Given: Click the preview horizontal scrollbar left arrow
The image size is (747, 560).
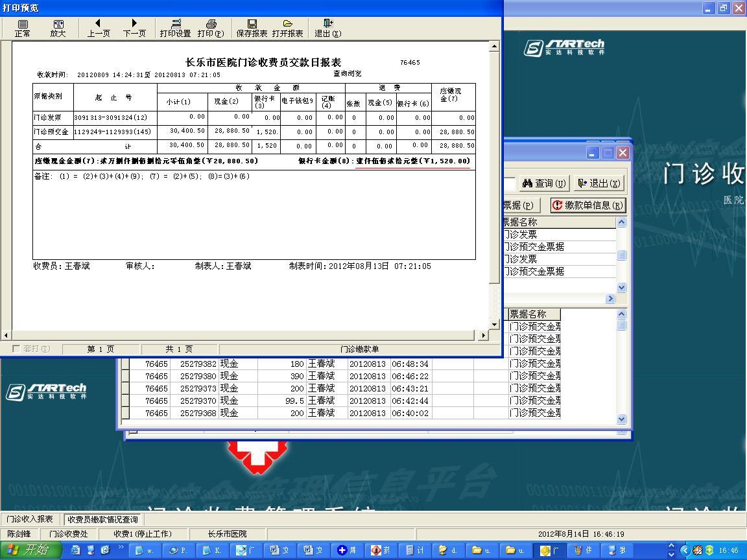Looking at the screenshot, I should point(6,335).
